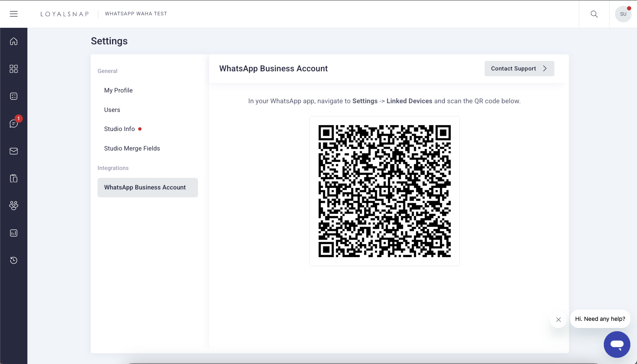Screen dimensions: 637x364
Task: Open the reports chart icon
Action: point(14,233)
